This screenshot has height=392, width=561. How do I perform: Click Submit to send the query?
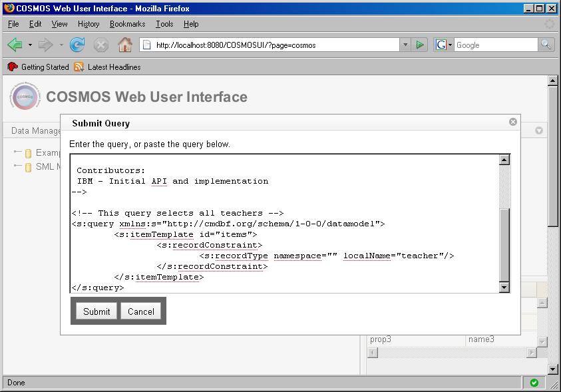96,311
